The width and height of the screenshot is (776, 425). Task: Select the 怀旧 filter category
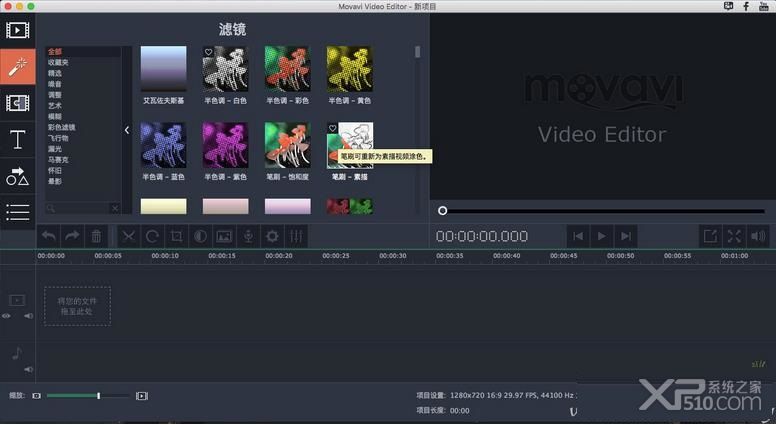tap(55, 170)
